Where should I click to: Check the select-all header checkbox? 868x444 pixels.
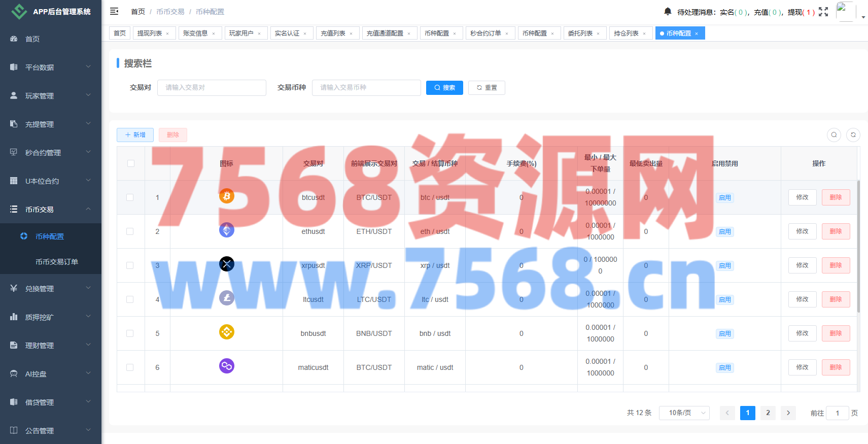pyautogui.click(x=131, y=163)
